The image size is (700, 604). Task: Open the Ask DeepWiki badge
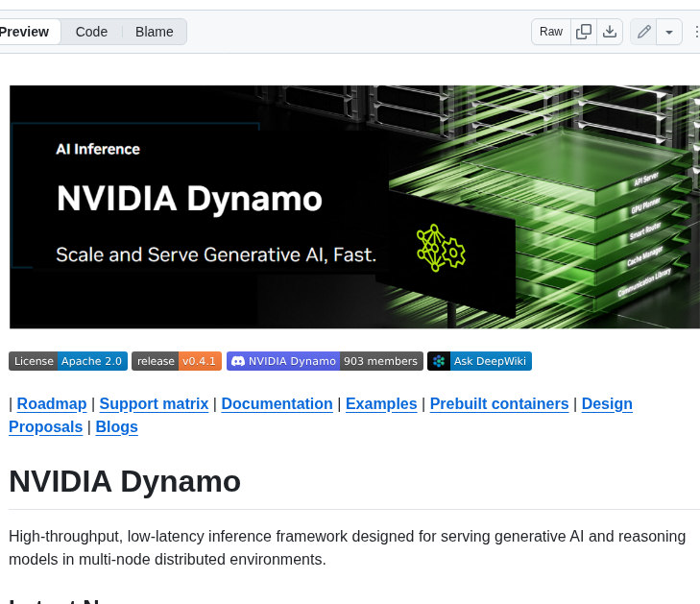click(479, 361)
